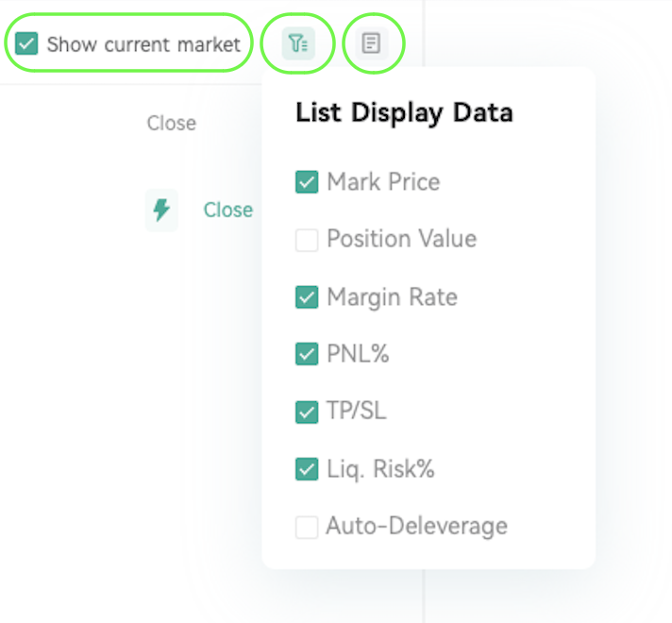This screenshot has height=623, width=672.
Task: Click the 'Margin Rate' label text
Action: [x=392, y=297]
